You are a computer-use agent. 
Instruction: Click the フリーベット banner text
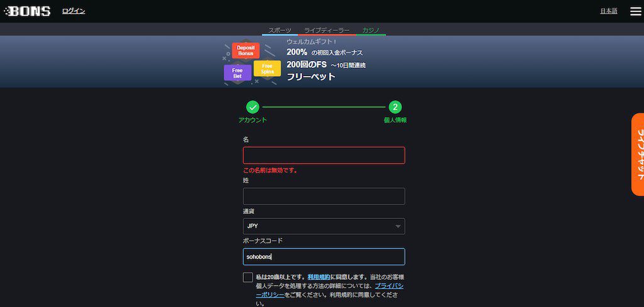[311, 77]
